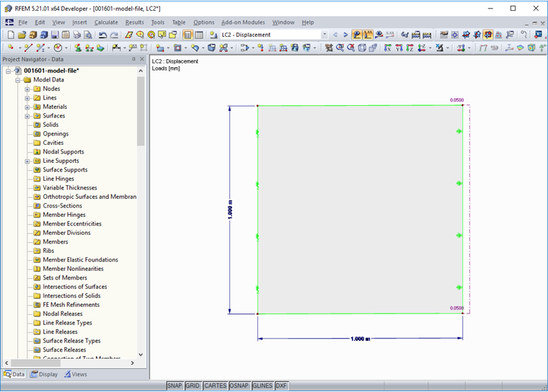Image resolution: width=548 pixels, height=392 pixels.
Task: Toggle OSNAP in the status bar
Action: tap(239, 386)
